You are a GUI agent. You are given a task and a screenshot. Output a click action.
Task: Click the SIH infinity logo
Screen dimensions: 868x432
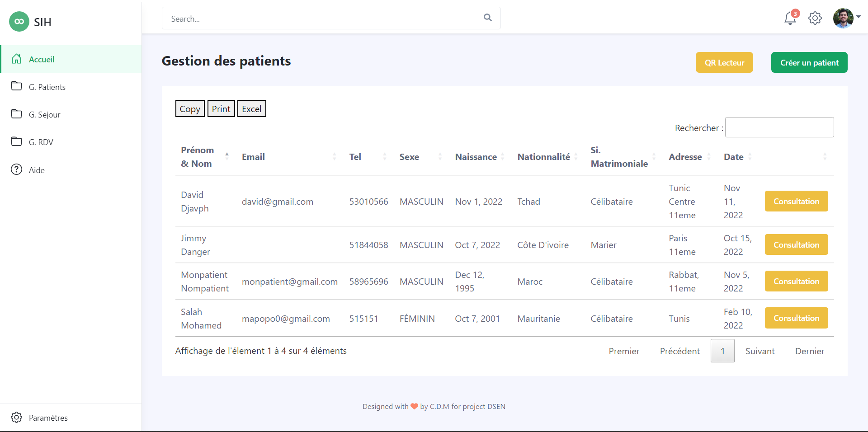19,22
